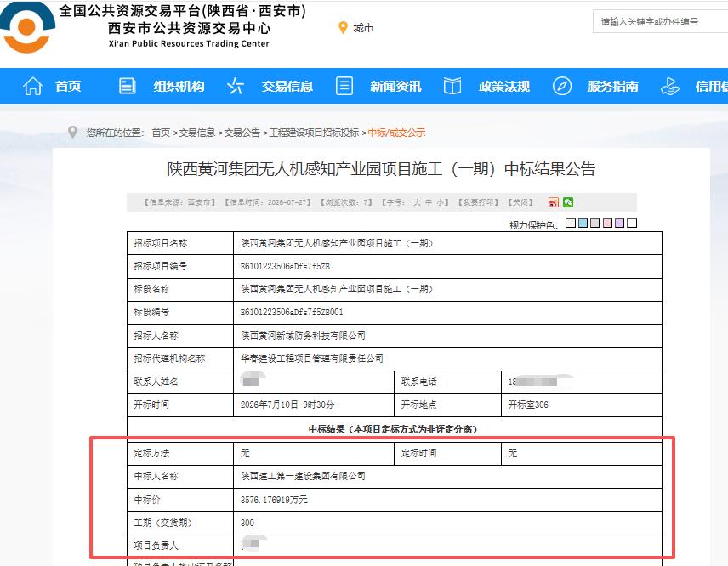Click agency name 华春建设工程项目管理有限责任公司
728x566 pixels.
312,359
